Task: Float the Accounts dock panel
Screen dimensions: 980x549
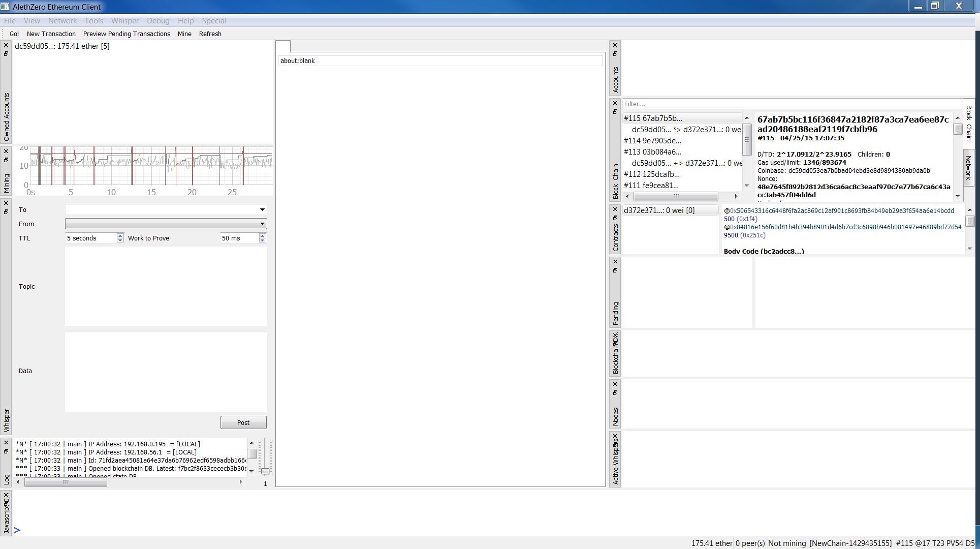Action: coord(615,53)
